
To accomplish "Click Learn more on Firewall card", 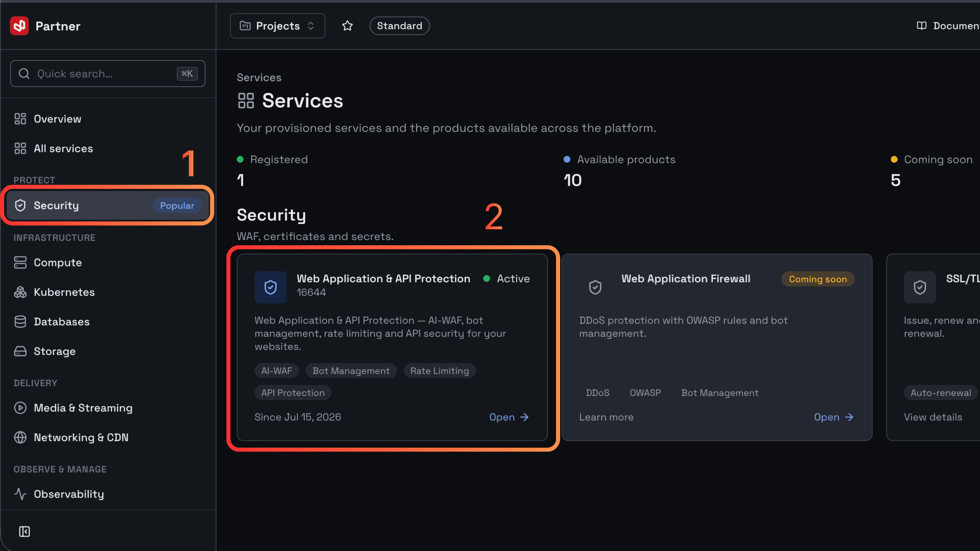I will [606, 417].
